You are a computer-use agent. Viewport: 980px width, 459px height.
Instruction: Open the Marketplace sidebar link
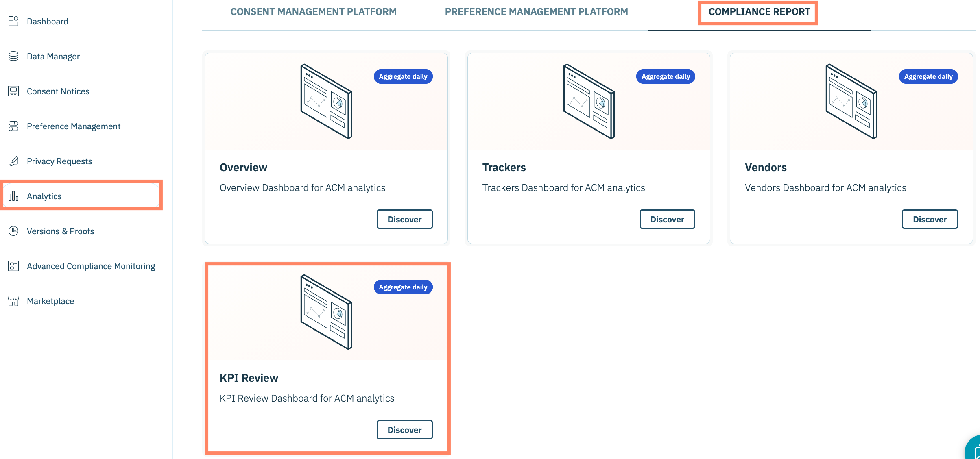coord(50,301)
